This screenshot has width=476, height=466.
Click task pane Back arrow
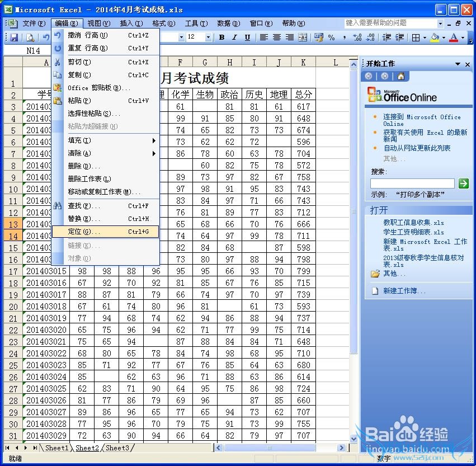pyautogui.click(x=369, y=76)
